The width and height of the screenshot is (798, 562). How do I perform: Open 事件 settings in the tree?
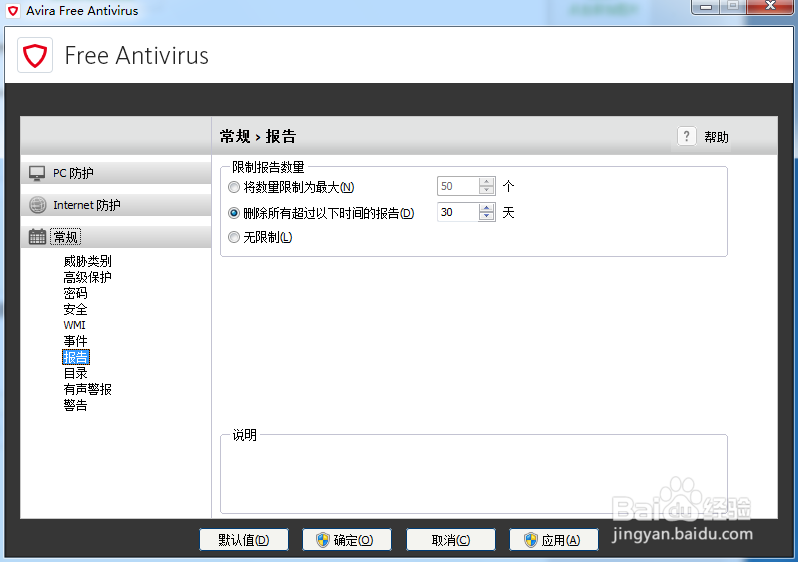(x=75, y=341)
